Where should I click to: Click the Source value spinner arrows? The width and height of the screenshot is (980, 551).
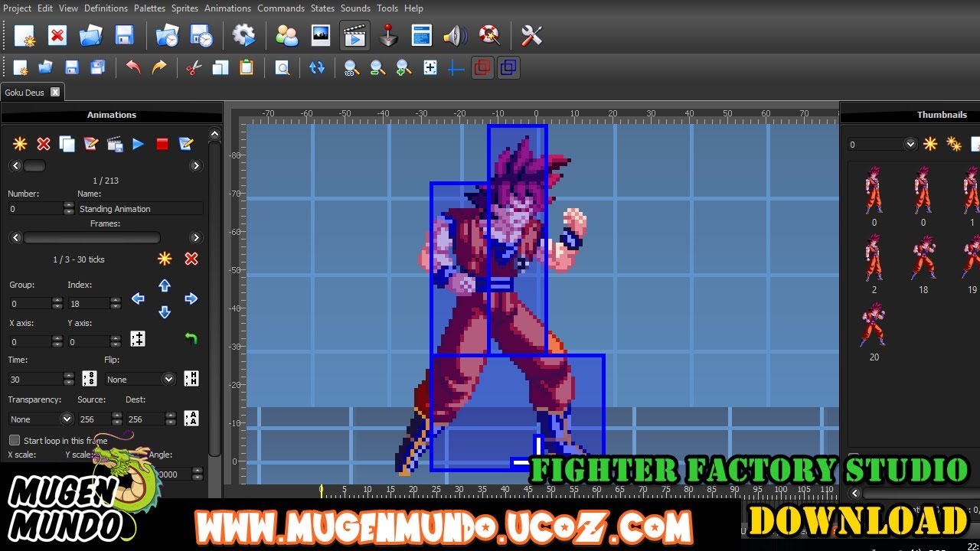click(x=116, y=419)
